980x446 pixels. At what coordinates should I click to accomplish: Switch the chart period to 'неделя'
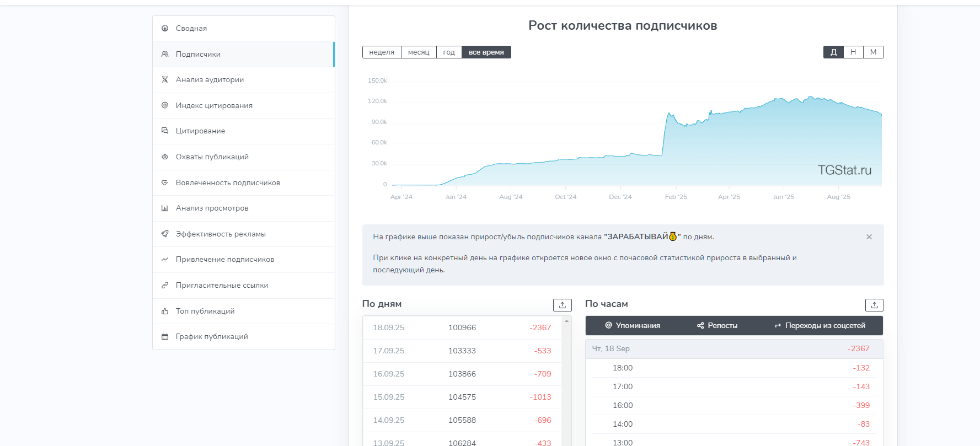click(x=382, y=52)
